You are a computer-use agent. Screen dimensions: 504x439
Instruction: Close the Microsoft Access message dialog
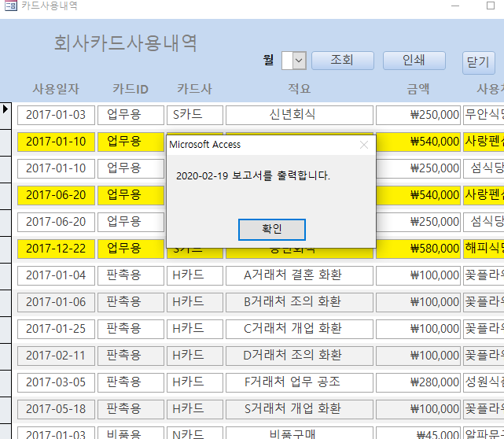coord(363,145)
